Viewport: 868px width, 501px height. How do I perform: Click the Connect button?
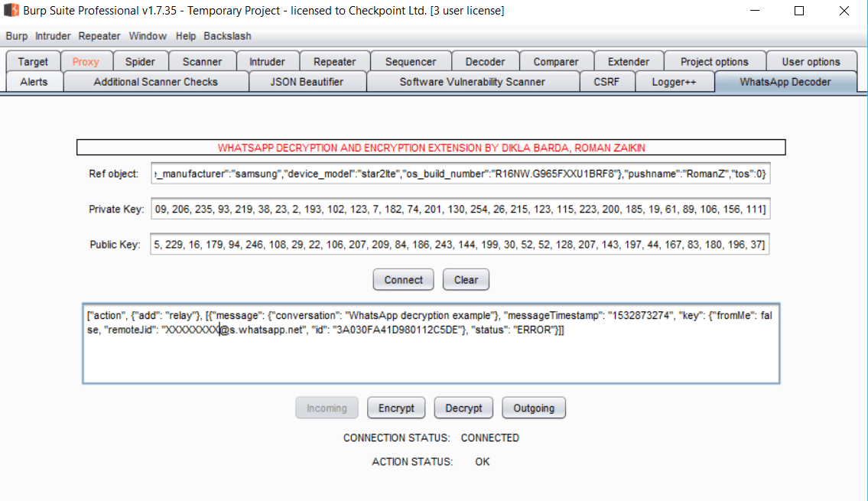coord(403,279)
